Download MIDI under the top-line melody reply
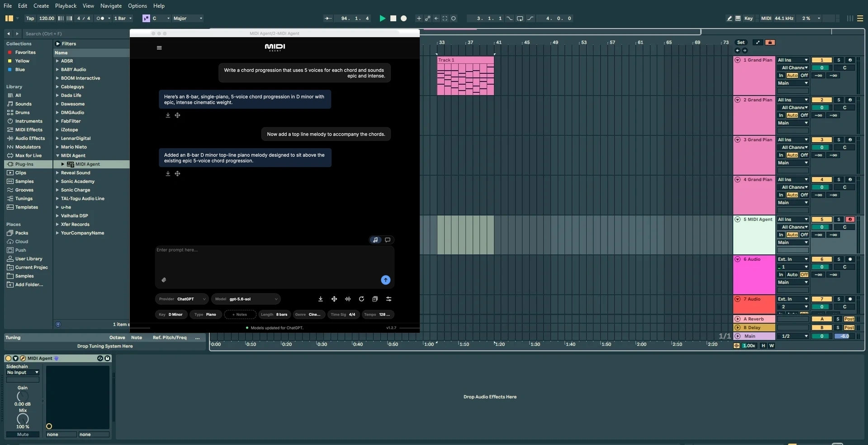The width and height of the screenshot is (868, 445). (x=168, y=174)
